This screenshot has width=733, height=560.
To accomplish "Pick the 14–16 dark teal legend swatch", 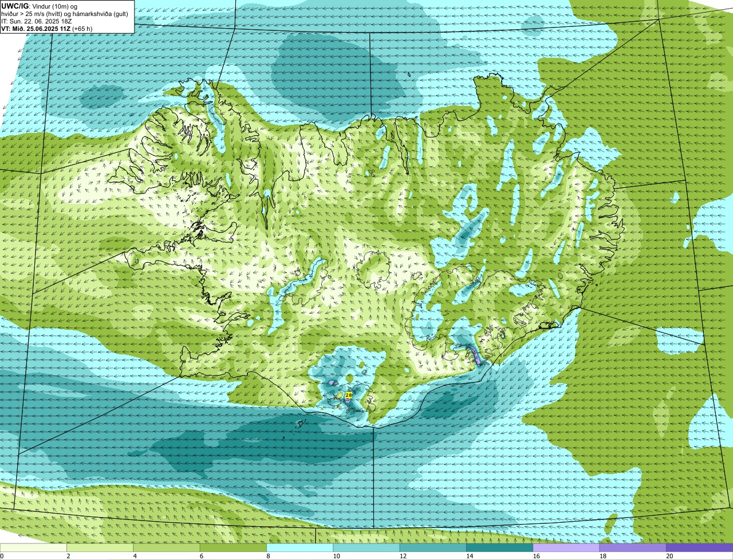I will 499,548.
